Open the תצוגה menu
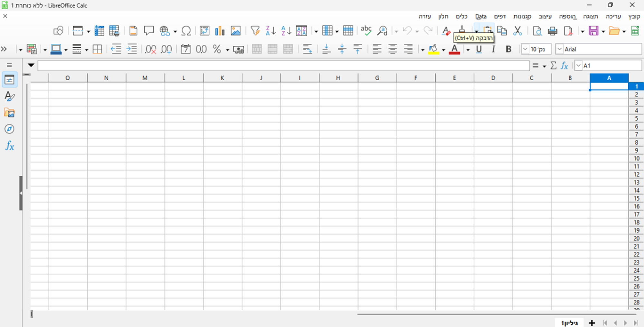 pos(591,16)
